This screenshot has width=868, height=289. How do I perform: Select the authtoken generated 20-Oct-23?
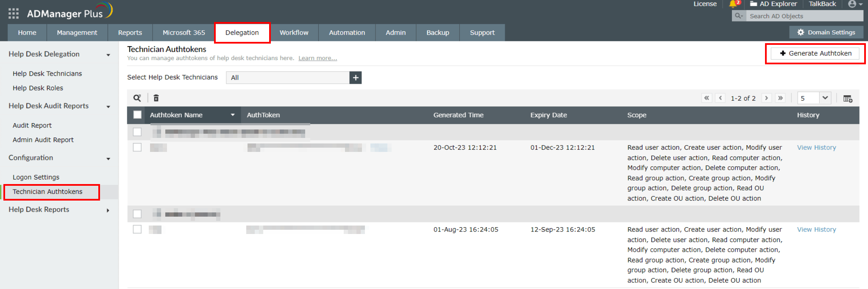[x=137, y=147]
